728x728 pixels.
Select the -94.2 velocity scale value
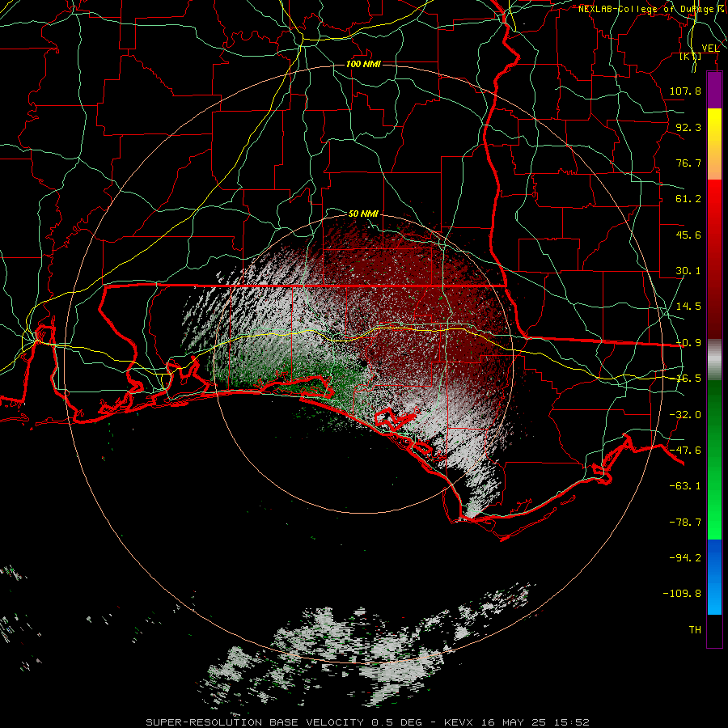pos(685,557)
